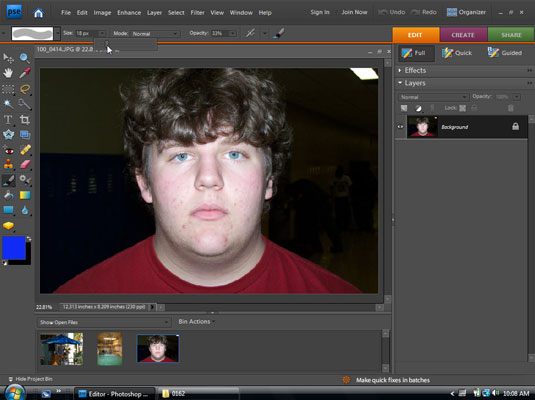The image size is (535, 400).
Task: Switch to Quick edit mode
Action: (x=457, y=53)
